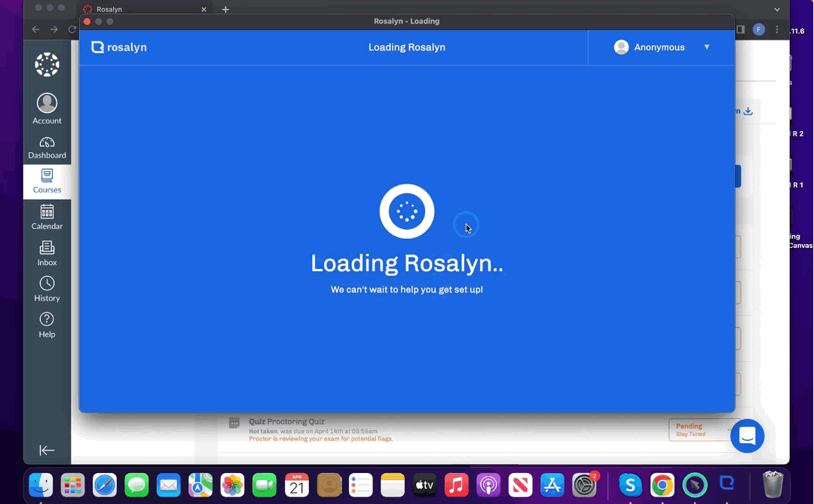Screen dimensions: 814x504
Task: Switch to Google Chrome in the dock
Action: 663,485
